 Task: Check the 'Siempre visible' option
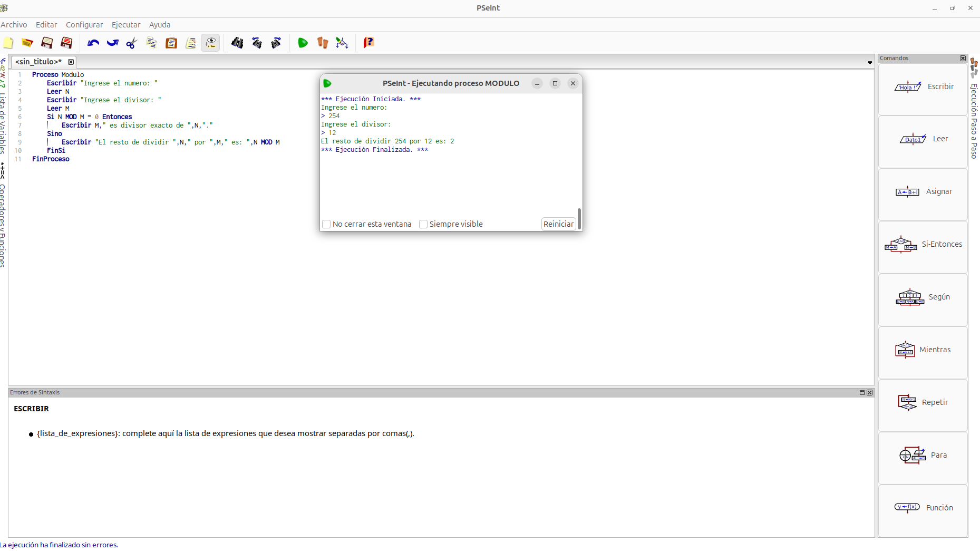[423, 224]
